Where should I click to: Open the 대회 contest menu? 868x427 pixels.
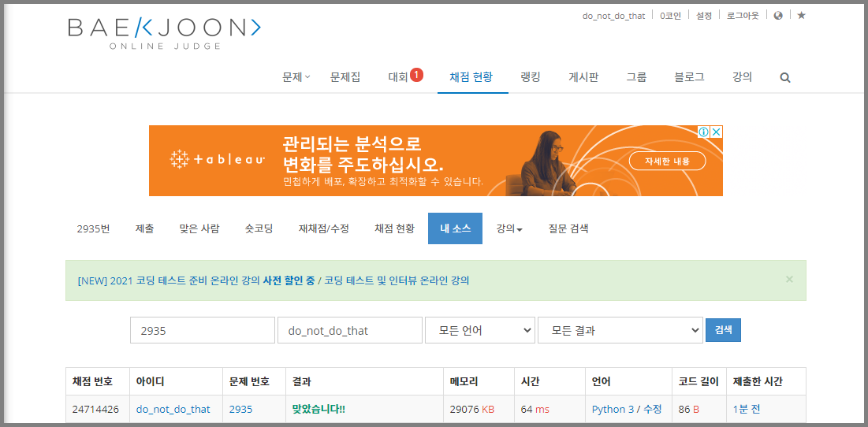coord(398,77)
